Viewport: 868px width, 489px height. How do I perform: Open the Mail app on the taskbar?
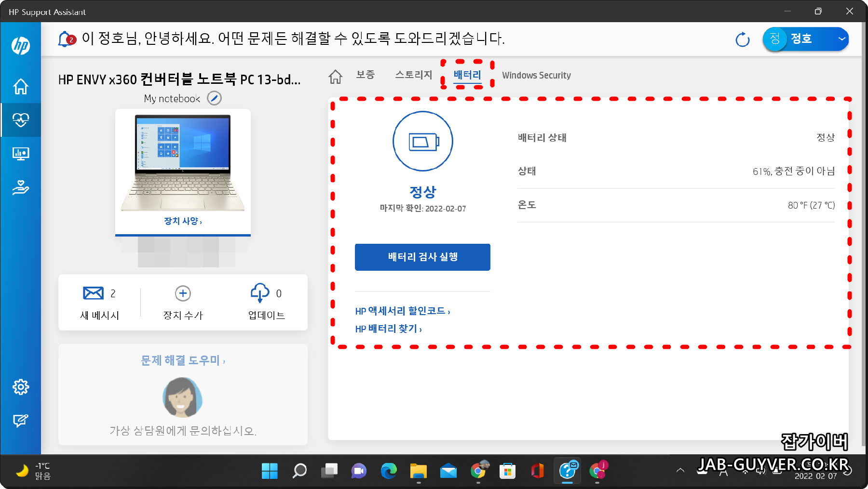pyautogui.click(x=448, y=471)
